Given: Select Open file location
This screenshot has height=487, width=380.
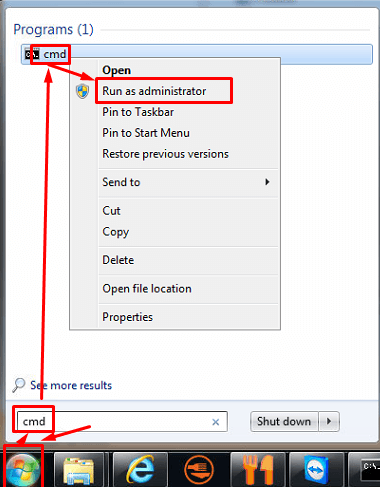Looking at the screenshot, I should tap(147, 289).
